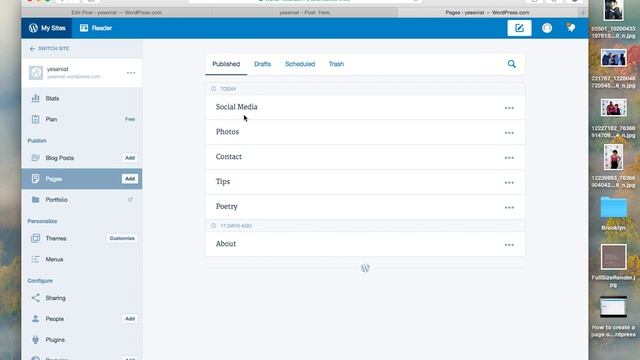
Task: Open the About page options ellipsis
Action: 509,245
